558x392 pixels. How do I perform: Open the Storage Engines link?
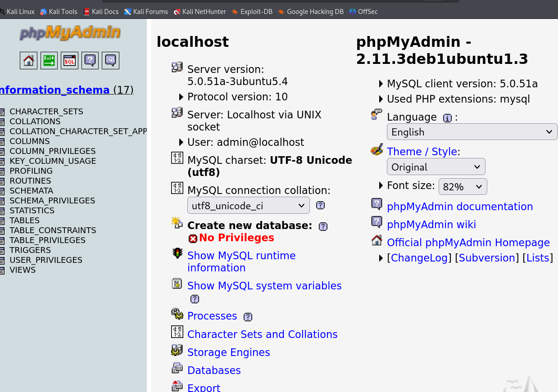coord(229,352)
